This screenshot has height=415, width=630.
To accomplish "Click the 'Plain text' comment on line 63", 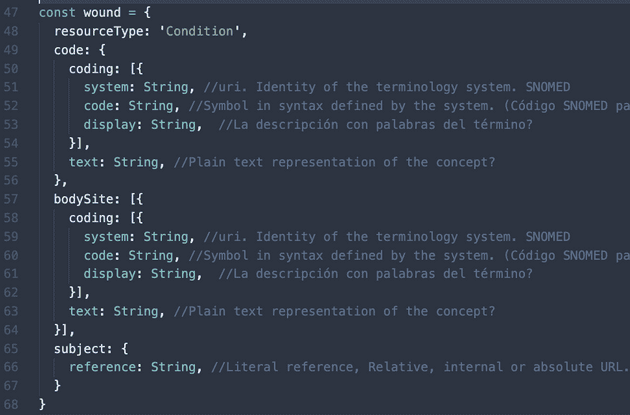I will point(334,311).
